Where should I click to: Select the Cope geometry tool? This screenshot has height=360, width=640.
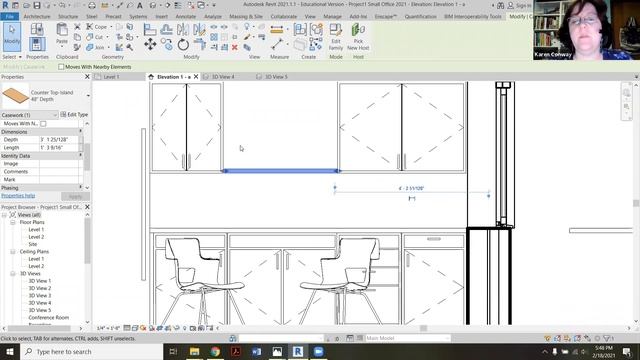97,27
